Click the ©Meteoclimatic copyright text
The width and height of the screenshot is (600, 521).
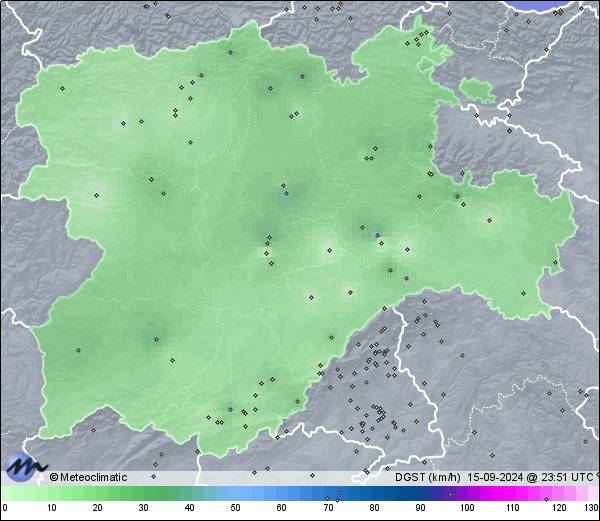pyautogui.click(x=88, y=477)
